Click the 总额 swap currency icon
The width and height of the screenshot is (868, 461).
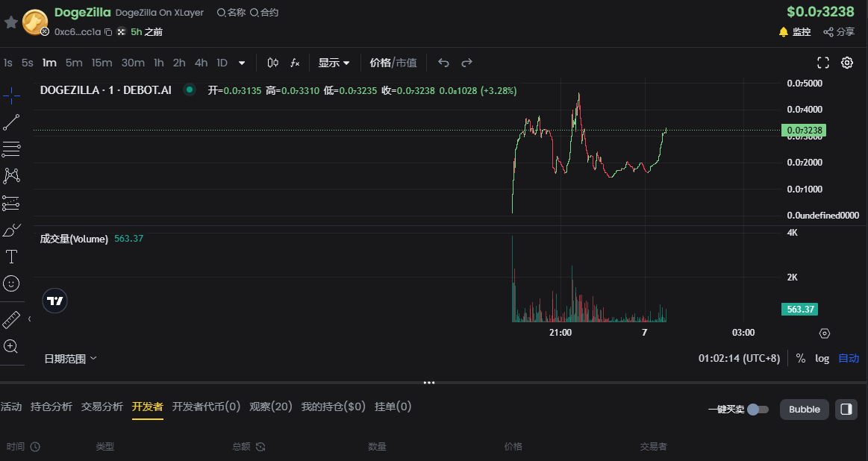[260, 447]
